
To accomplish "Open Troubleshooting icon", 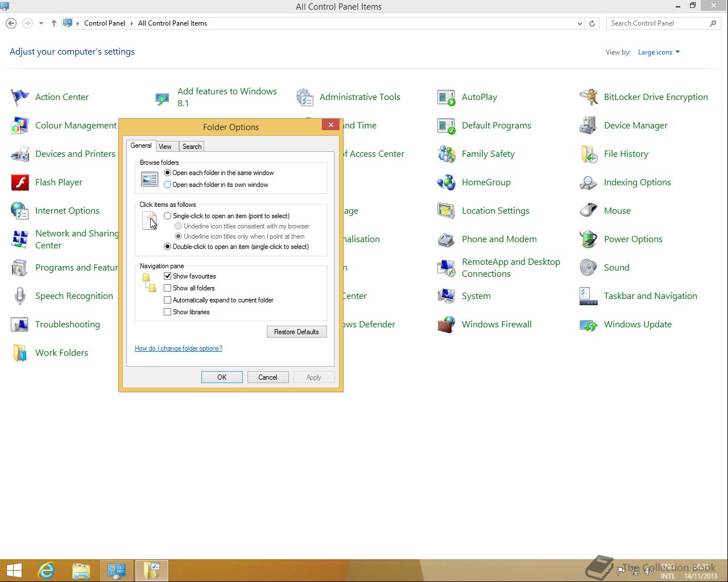I will tap(20, 325).
